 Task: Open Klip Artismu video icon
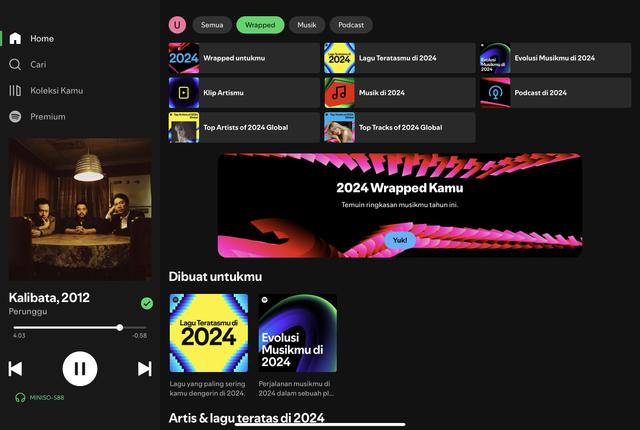click(184, 93)
